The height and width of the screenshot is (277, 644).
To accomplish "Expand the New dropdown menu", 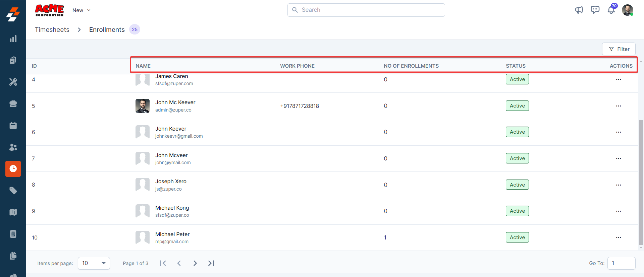I will (x=82, y=10).
